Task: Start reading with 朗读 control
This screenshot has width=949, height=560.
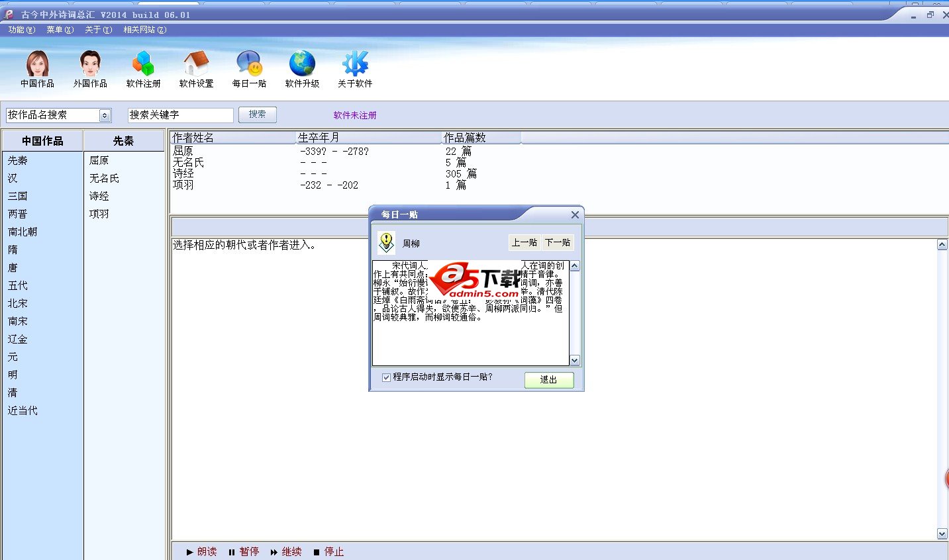Action: (x=201, y=551)
